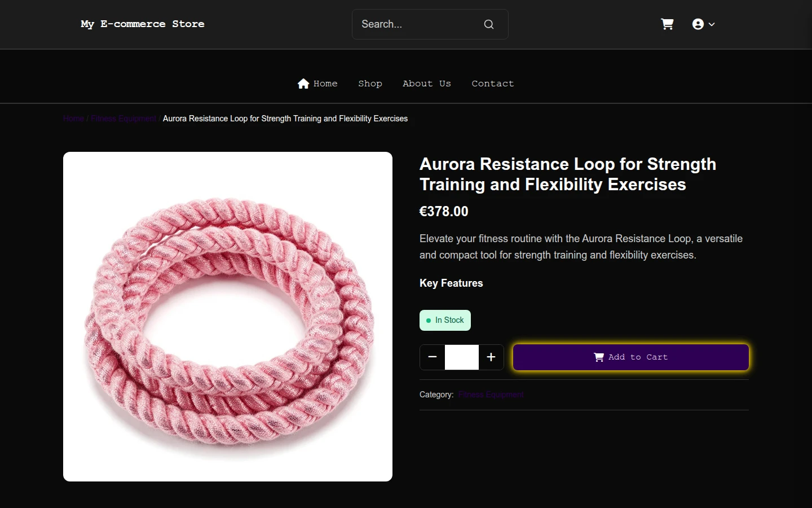
Task: Select the Home navigation text
Action: click(x=325, y=84)
